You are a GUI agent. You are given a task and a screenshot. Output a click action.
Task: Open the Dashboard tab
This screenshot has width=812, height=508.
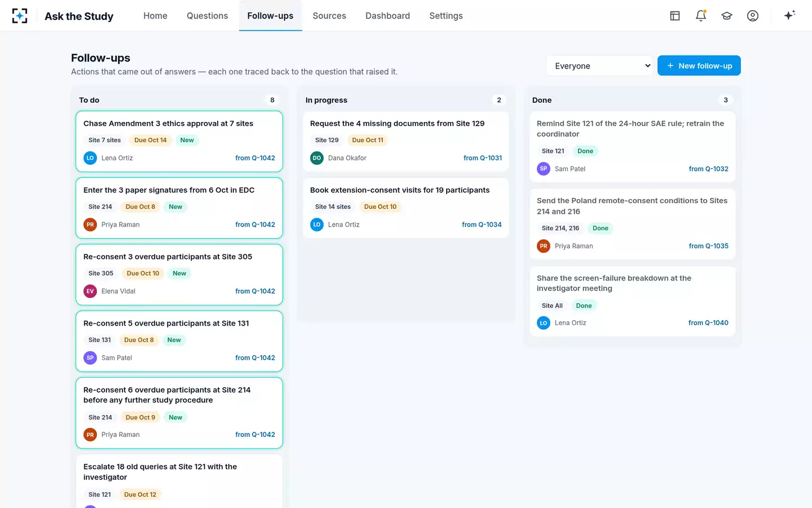[x=387, y=16]
